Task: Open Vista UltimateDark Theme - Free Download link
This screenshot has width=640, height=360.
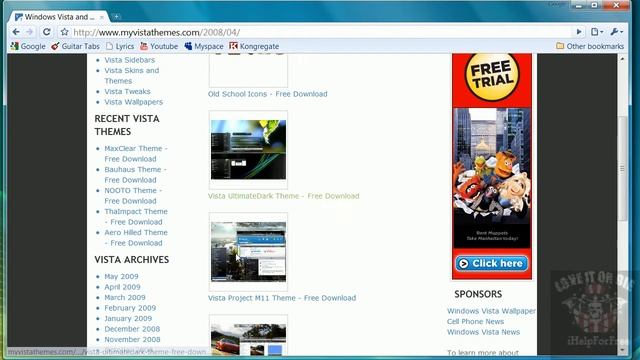Action: [x=283, y=196]
